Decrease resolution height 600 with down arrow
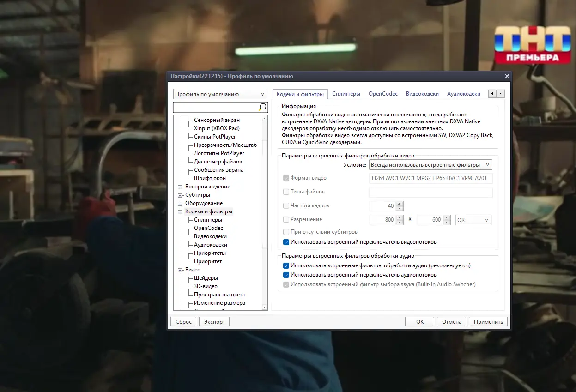This screenshot has width=576, height=392. pos(446,222)
